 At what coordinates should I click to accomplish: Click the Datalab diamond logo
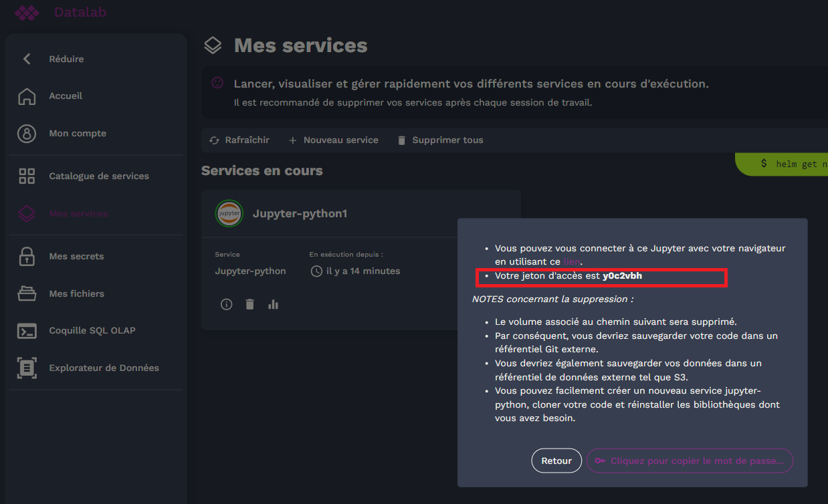point(27,13)
